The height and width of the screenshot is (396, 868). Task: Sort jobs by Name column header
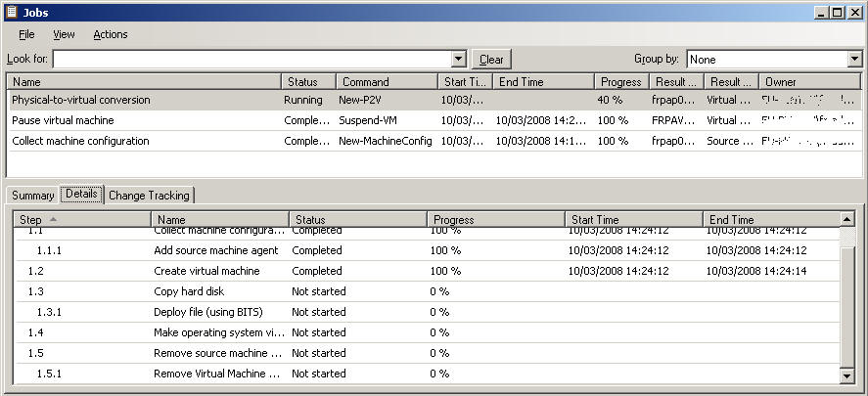coord(144,82)
